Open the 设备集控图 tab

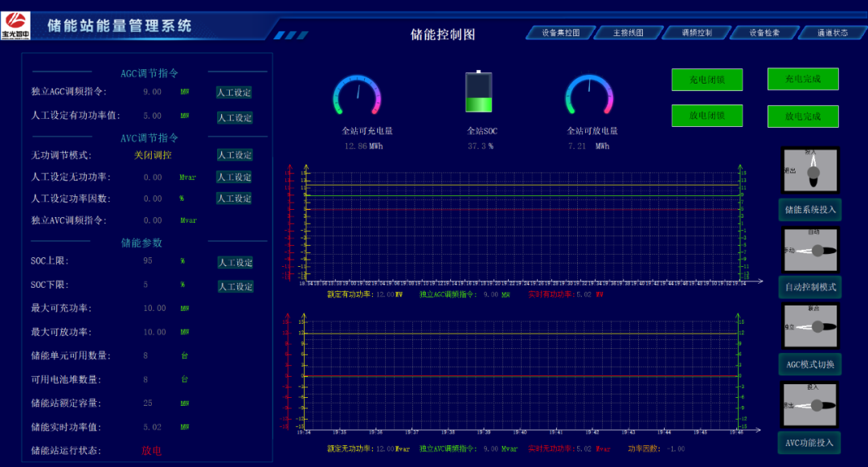[x=560, y=33]
